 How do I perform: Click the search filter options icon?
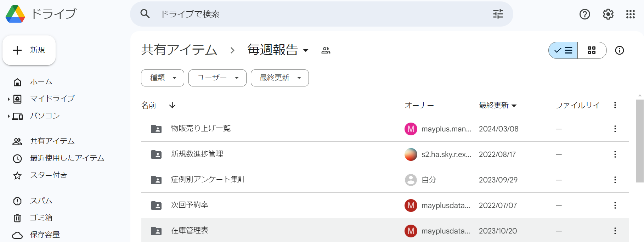coord(498,14)
